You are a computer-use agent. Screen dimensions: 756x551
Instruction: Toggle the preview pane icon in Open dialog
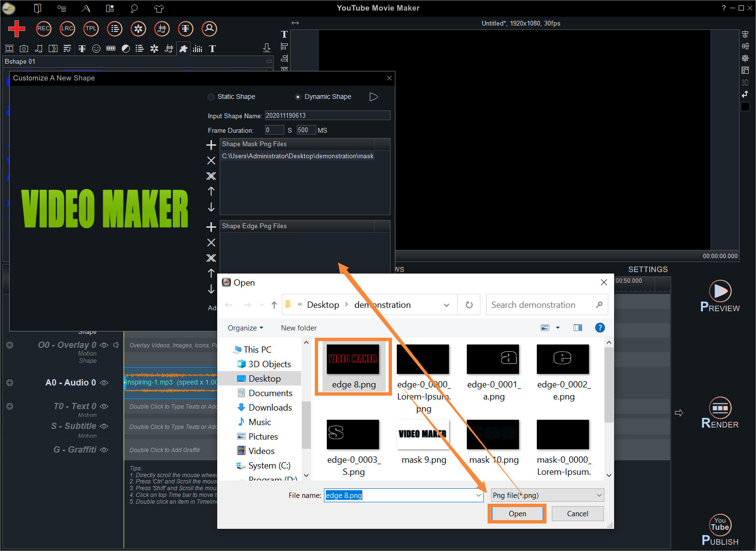pyautogui.click(x=577, y=328)
